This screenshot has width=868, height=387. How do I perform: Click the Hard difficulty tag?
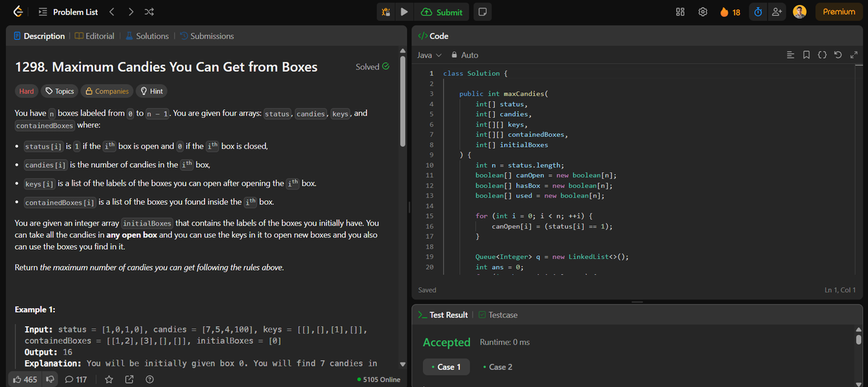(x=26, y=91)
